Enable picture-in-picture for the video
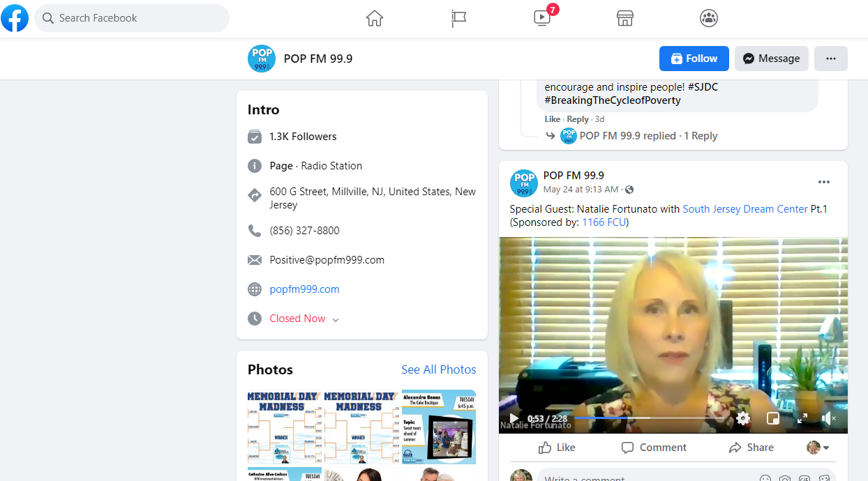The image size is (868, 481). [773, 418]
